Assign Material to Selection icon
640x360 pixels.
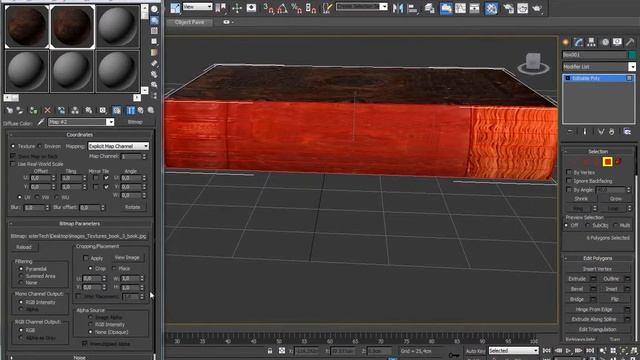coord(33,110)
